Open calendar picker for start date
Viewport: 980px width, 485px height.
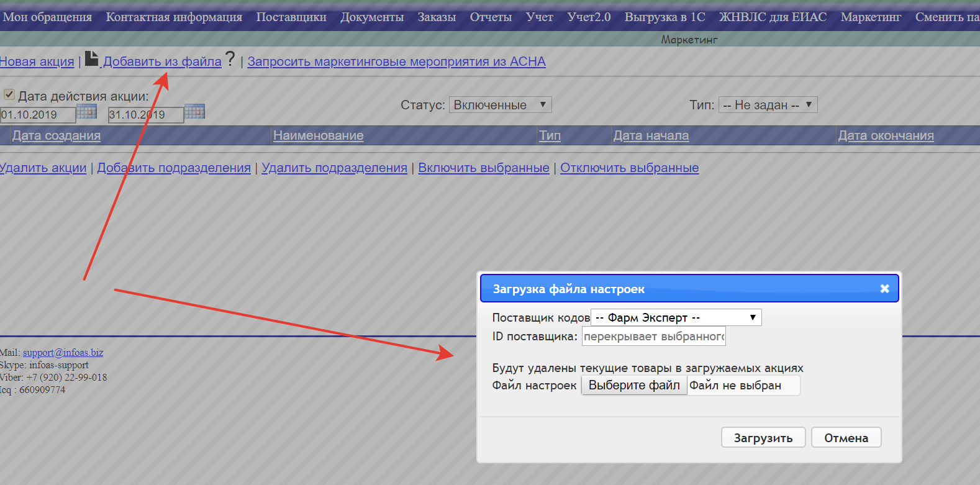[x=86, y=112]
